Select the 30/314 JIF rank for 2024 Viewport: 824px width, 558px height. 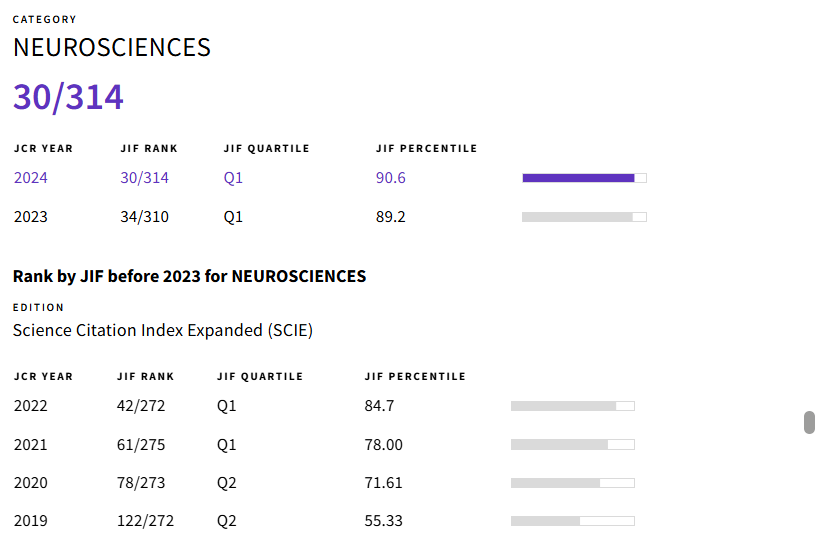click(145, 178)
